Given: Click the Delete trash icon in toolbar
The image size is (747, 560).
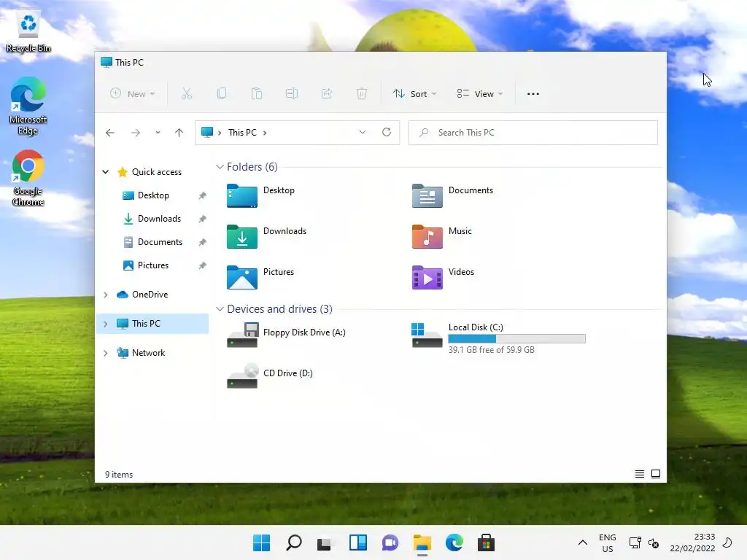Looking at the screenshot, I should coord(362,93).
